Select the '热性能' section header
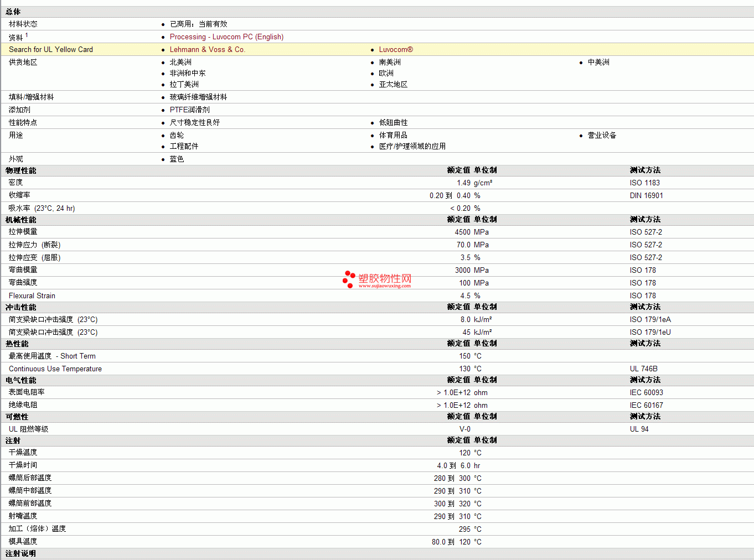The width and height of the screenshot is (754, 560). pyautogui.click(x=17, y=344)
